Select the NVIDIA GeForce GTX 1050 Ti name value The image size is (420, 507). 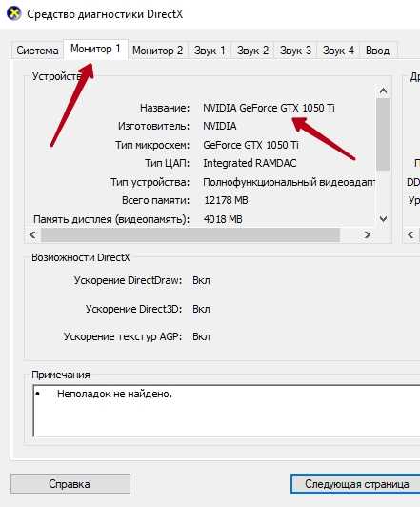269,108
